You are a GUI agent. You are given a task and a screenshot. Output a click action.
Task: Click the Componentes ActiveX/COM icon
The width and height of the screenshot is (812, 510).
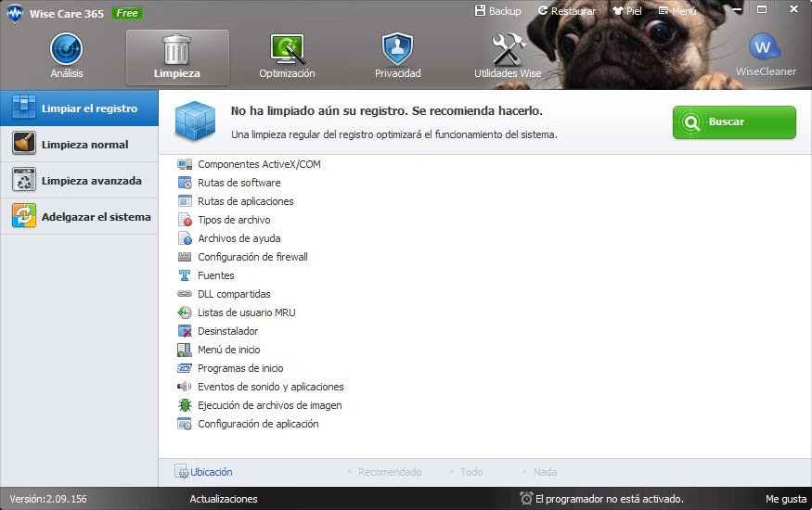pos(185,164)
